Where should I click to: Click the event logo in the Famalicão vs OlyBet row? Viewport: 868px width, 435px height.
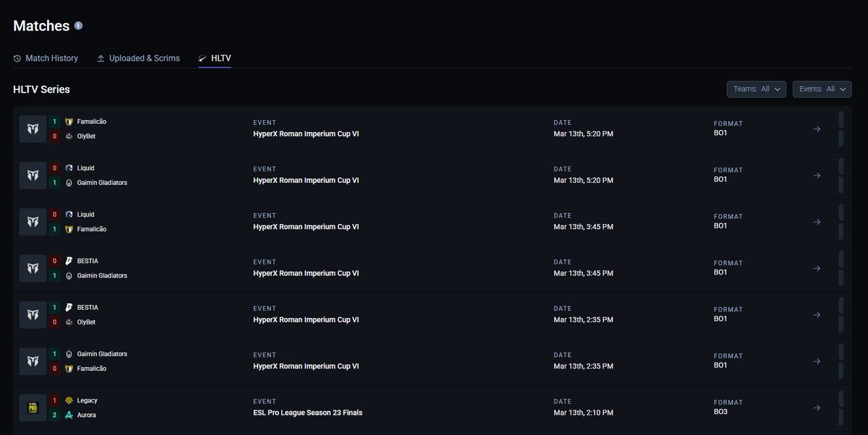coord(33,129)
